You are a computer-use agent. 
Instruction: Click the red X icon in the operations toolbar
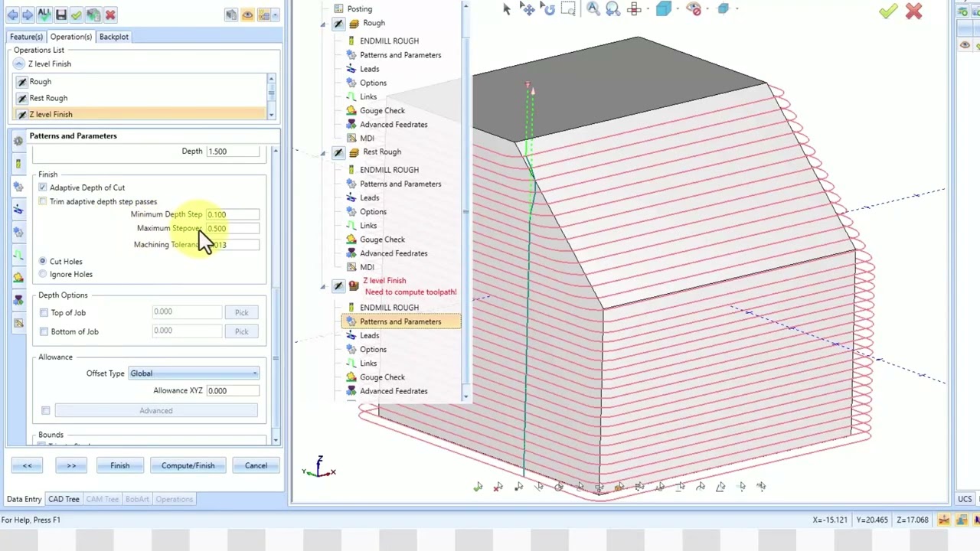110,15
